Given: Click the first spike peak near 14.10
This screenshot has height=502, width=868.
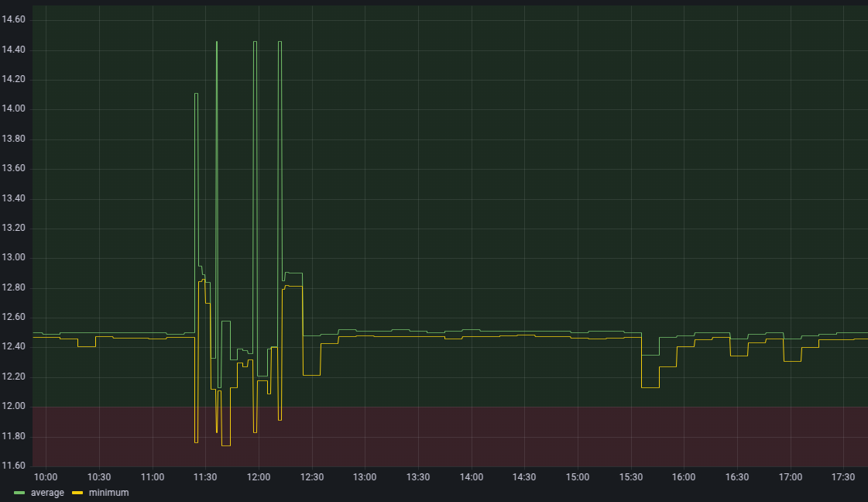Looking at the screenshot, I should point(196,94).
